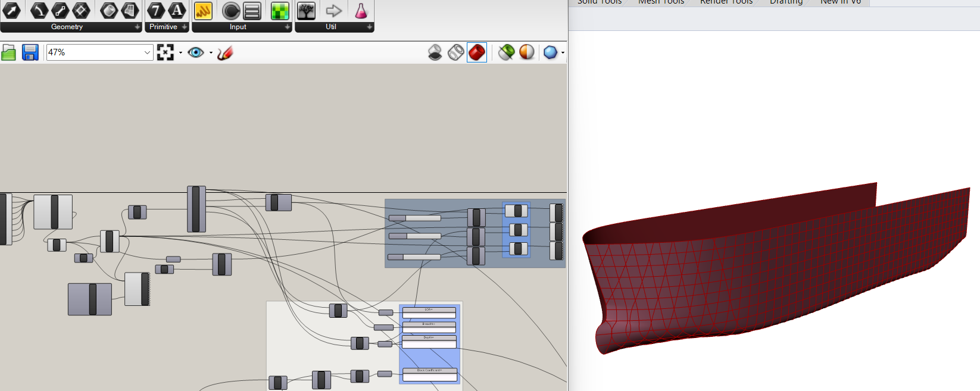Viewport: 980px width, 391px height.
Task: Select the Gradient input icon
Action: tap(279, 11)
